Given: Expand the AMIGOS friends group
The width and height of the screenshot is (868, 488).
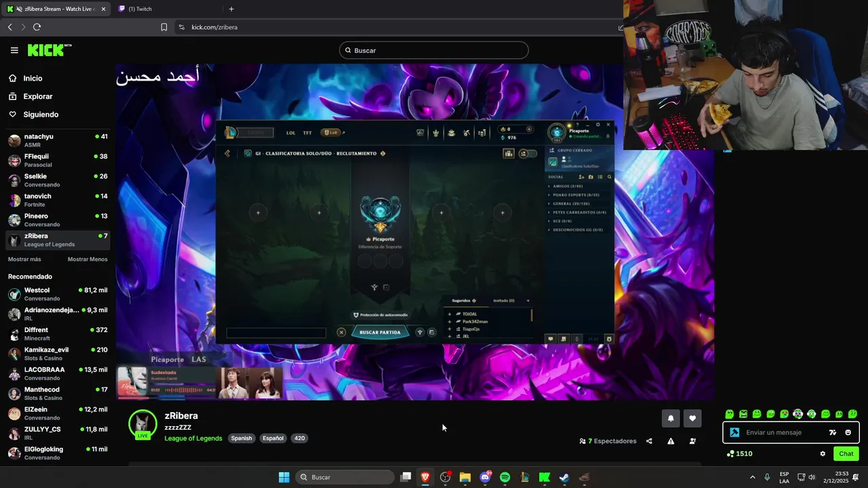Looking at the screenshot, I should tap(566, 186).
